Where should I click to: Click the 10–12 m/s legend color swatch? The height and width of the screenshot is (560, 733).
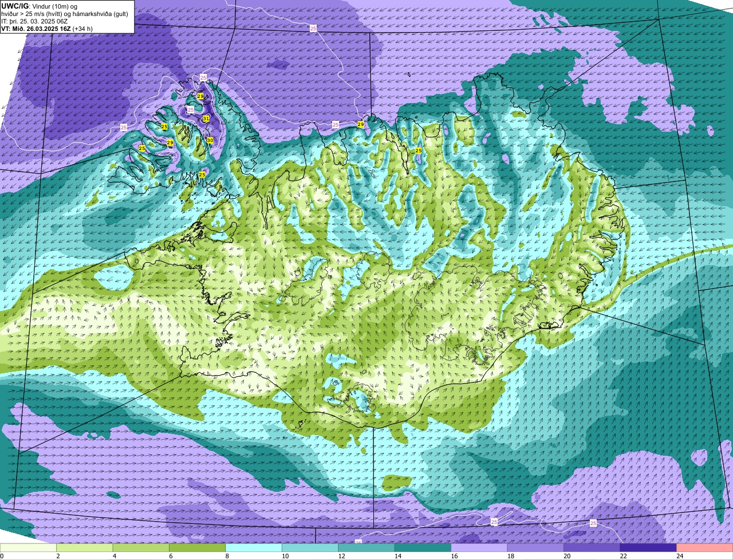[x=310, y=547]
